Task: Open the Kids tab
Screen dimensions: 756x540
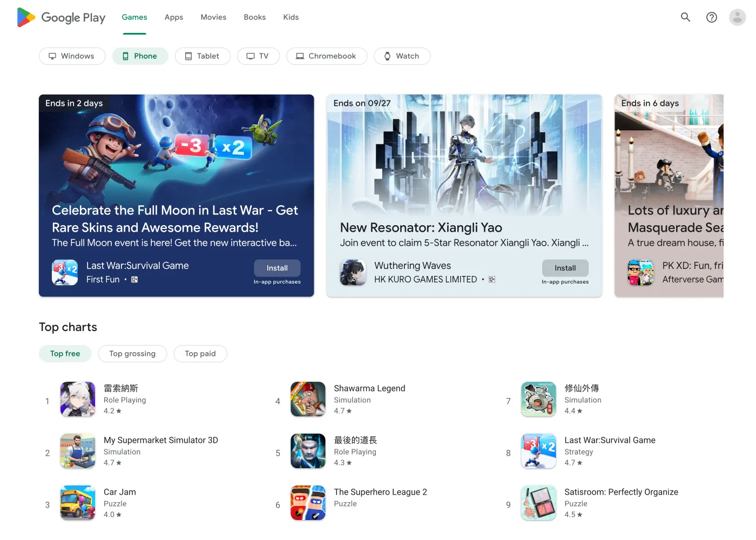Action: (x=291, y=17)
